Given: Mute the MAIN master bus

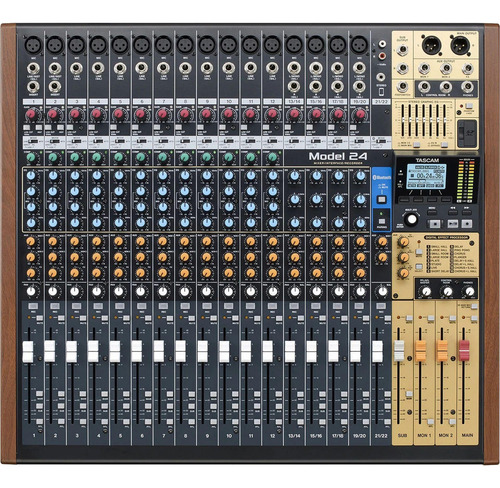Looking at the screenshot, I should click(x=474, y=318).
